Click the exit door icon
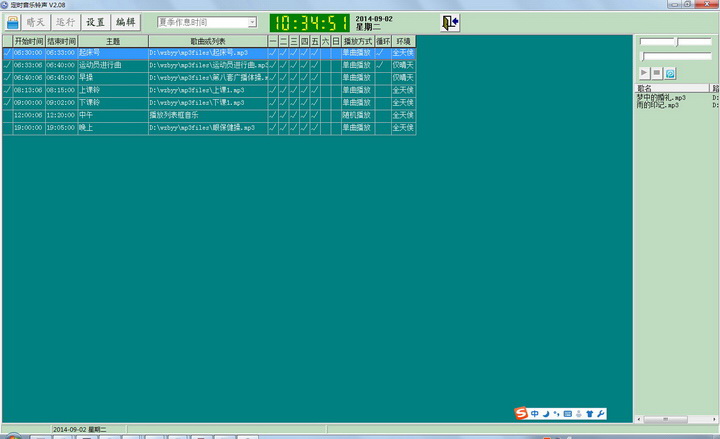720x439 pixels. [450, 23]
